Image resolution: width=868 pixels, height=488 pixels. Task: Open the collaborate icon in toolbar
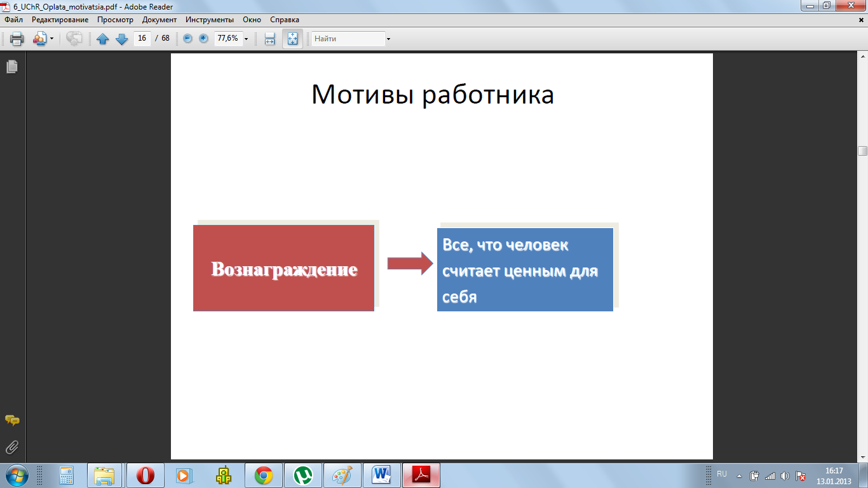[39, 39]
